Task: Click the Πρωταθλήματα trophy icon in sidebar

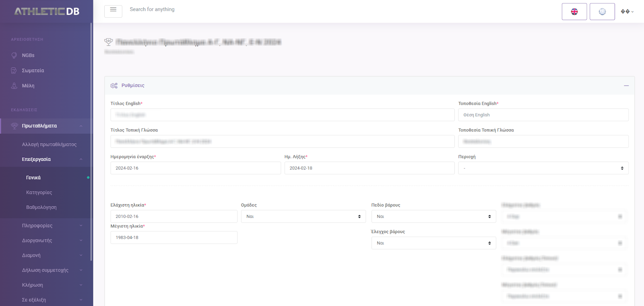Action: coord(14,126)
